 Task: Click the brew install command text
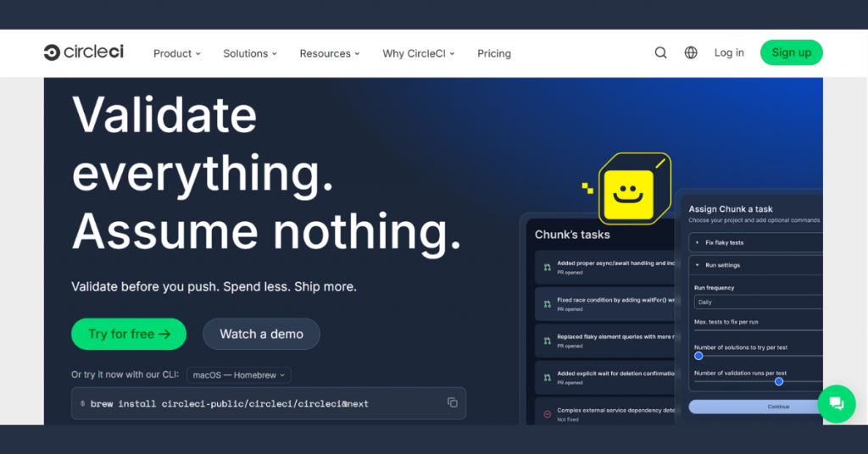coord(229,404)
